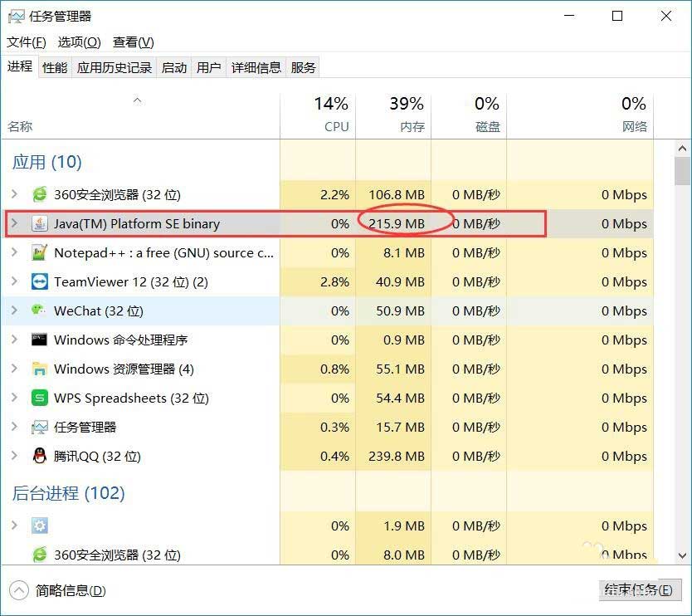The height and width of the screenshot is (616, 692).
Task: Collapse to 简略信息 using the arrow button
Action: click(18, 590)
